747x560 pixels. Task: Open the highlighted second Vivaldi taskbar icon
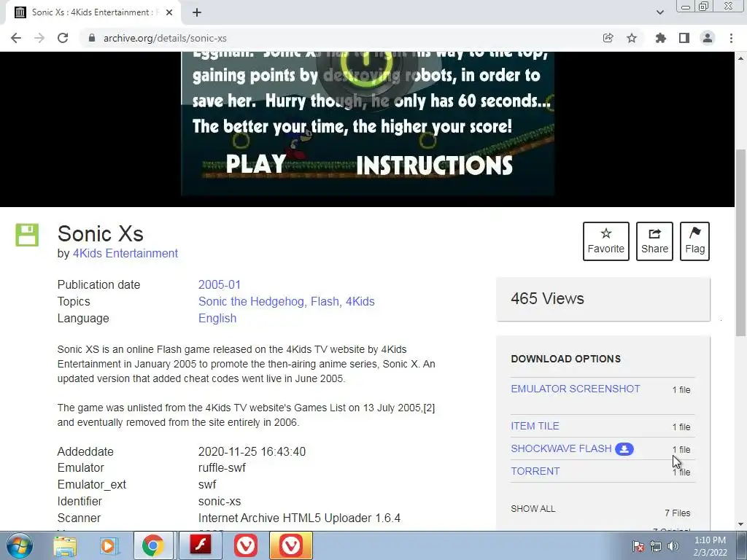point(290,545)
